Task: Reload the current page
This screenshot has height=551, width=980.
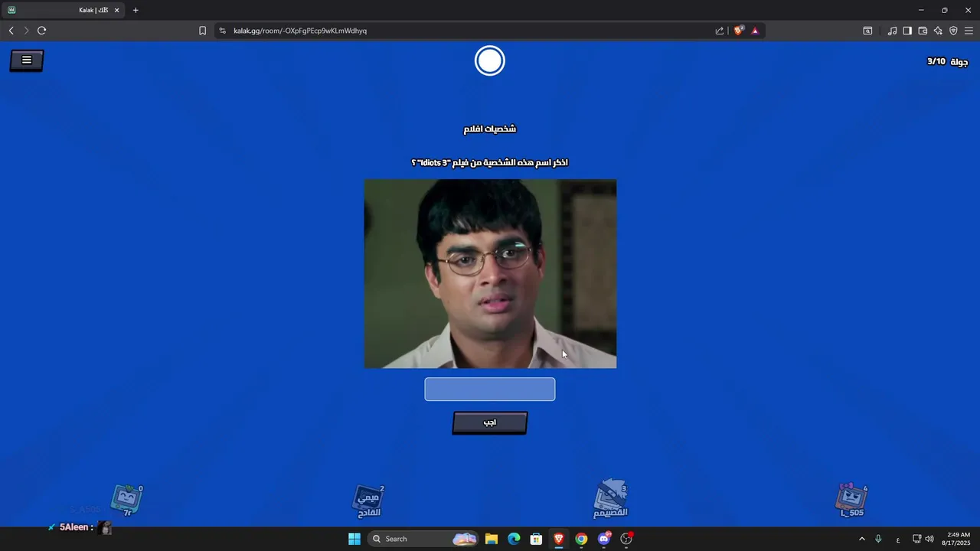Action: pos(41,31)
